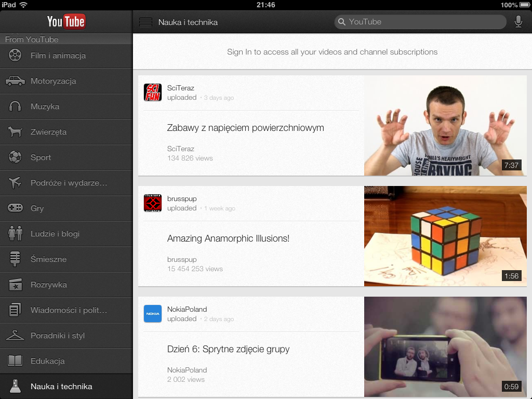The image size is (532, 399).
Task: Open the gamepad icon for Gry
Action: [16, 208]
